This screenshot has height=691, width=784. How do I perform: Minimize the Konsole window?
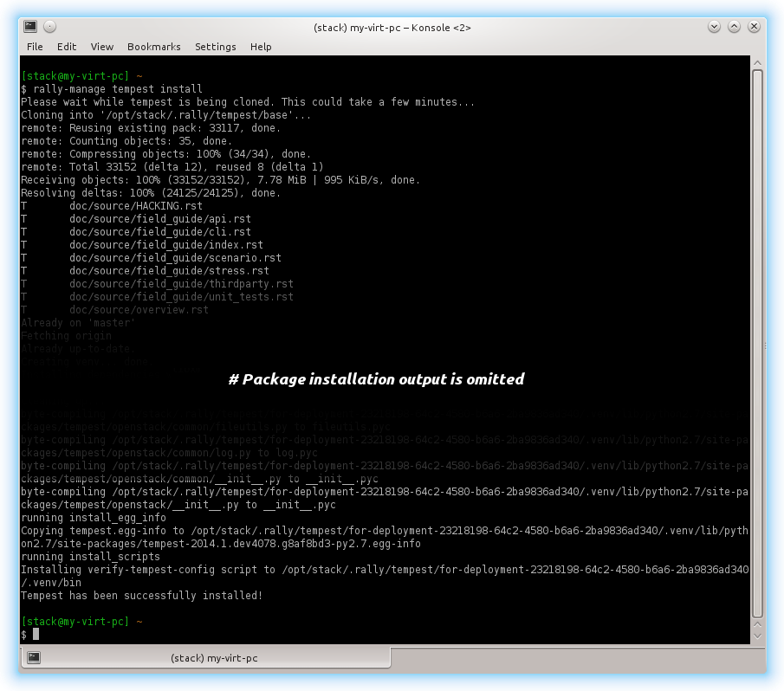(714, 27)
